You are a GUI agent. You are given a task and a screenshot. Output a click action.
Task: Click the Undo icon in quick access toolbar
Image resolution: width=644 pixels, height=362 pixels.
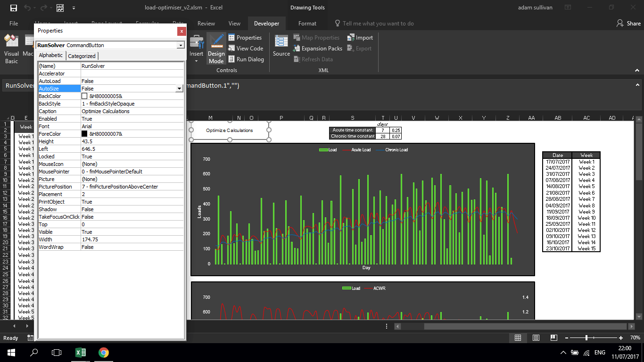27,7
